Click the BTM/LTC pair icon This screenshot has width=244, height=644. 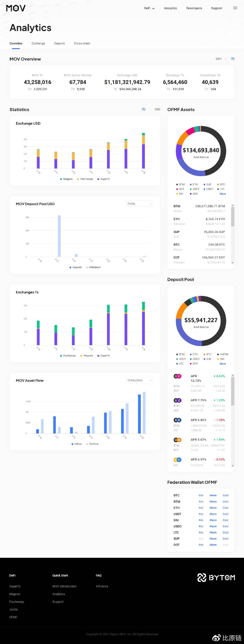177,420
